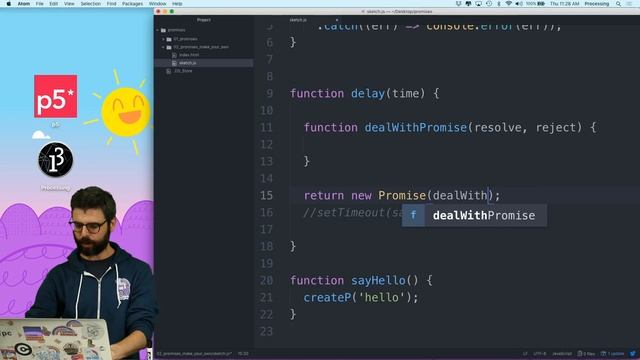Open the View menu
This screenshot has width=640, height=360.
[x=69, y=4]
